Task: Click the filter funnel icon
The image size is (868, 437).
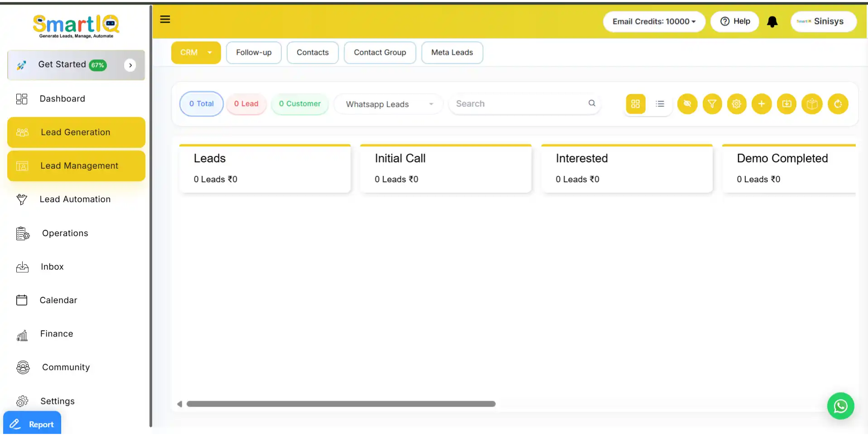Action: click(712, 104)
